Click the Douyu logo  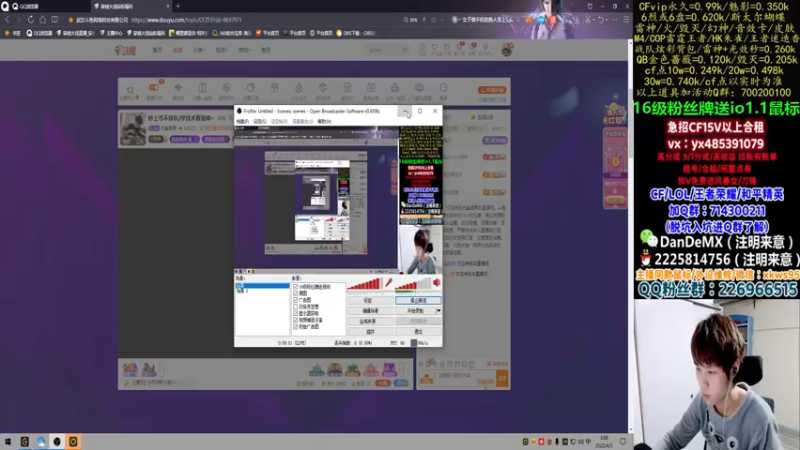(x=125, y=50)
